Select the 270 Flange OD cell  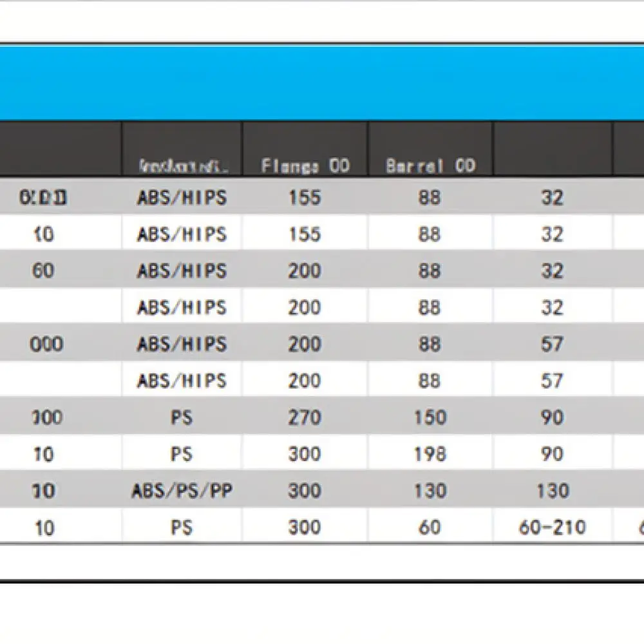tap(305, 417)
